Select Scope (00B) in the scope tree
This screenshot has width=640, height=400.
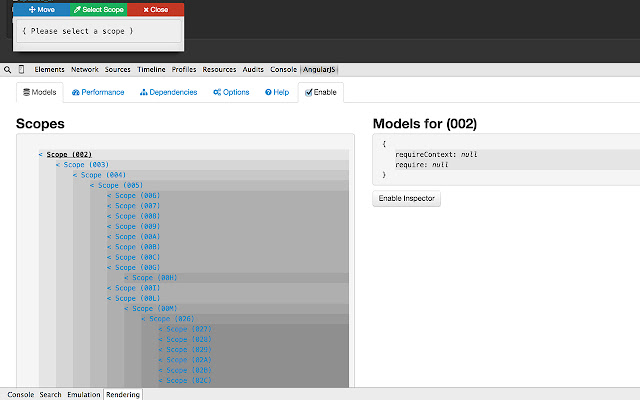click(x=138, y=247)
